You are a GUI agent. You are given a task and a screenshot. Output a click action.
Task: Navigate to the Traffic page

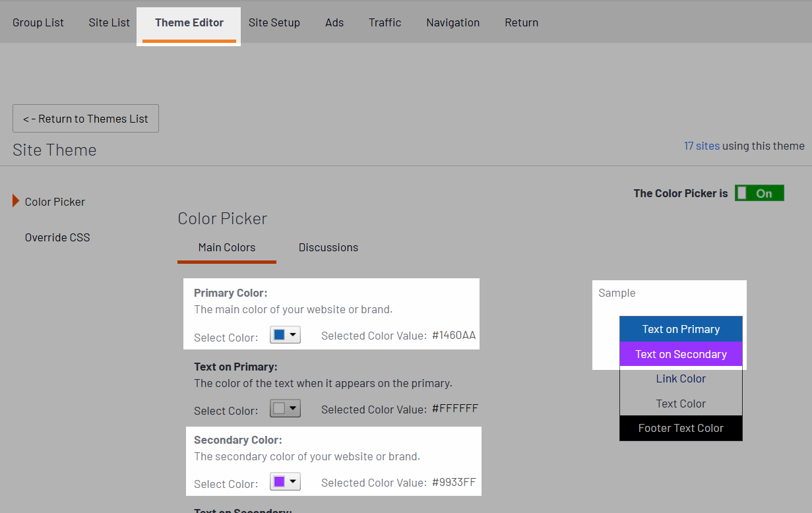pos(385,22)
